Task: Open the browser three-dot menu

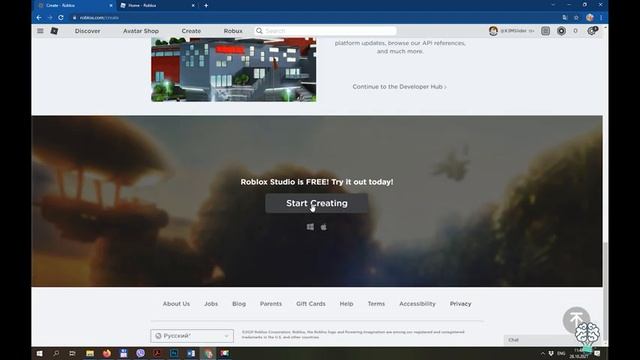Action: [x=601, y=18]
